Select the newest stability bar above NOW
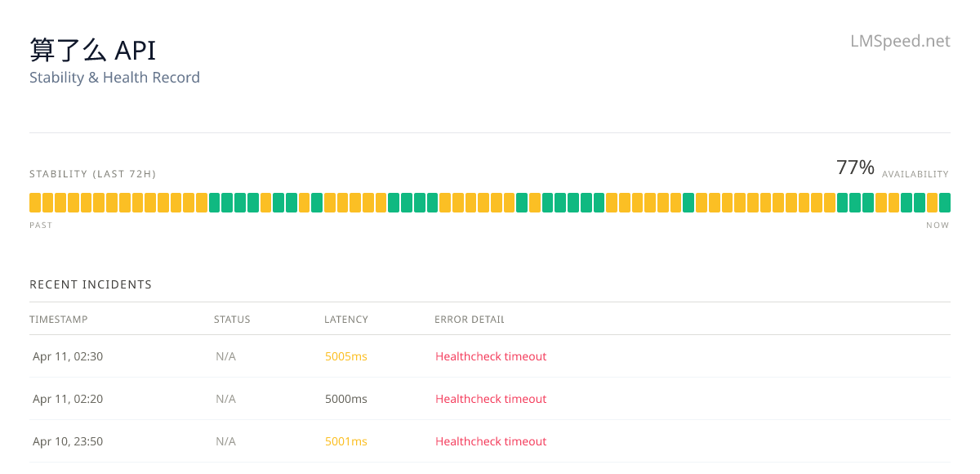This screenshot has height=474, width=980. (945, 203)
